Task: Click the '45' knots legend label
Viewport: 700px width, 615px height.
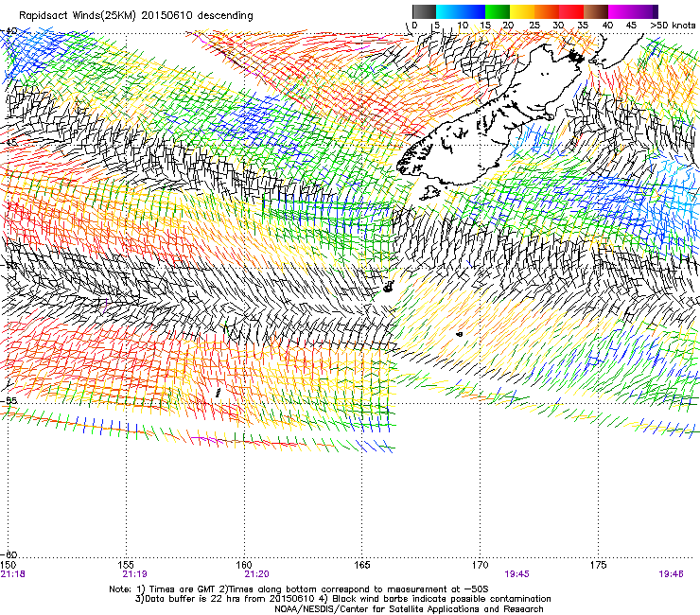Action: (631, 26)
